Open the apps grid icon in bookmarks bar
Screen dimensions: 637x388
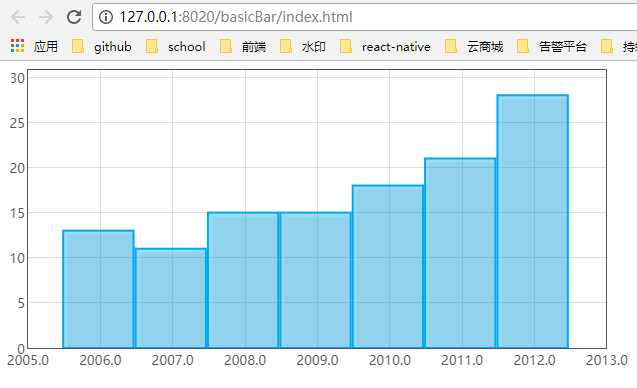(x=17, y=46)
